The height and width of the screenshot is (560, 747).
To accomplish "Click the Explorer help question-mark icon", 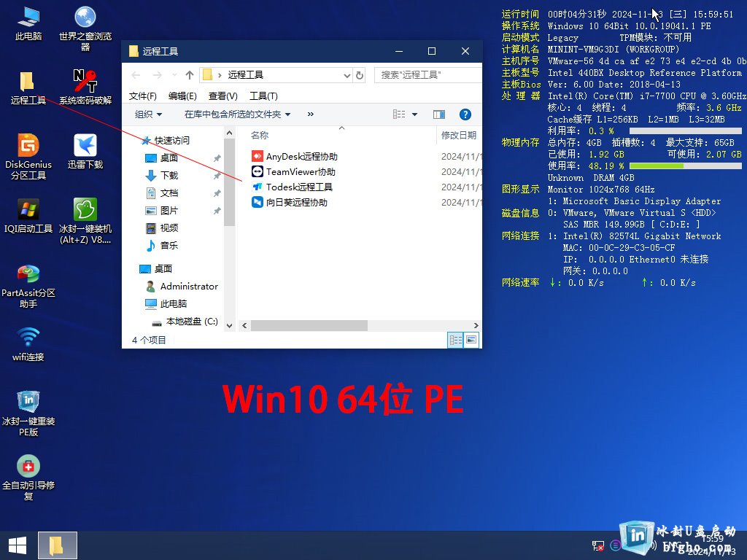I will pos(465,114).
